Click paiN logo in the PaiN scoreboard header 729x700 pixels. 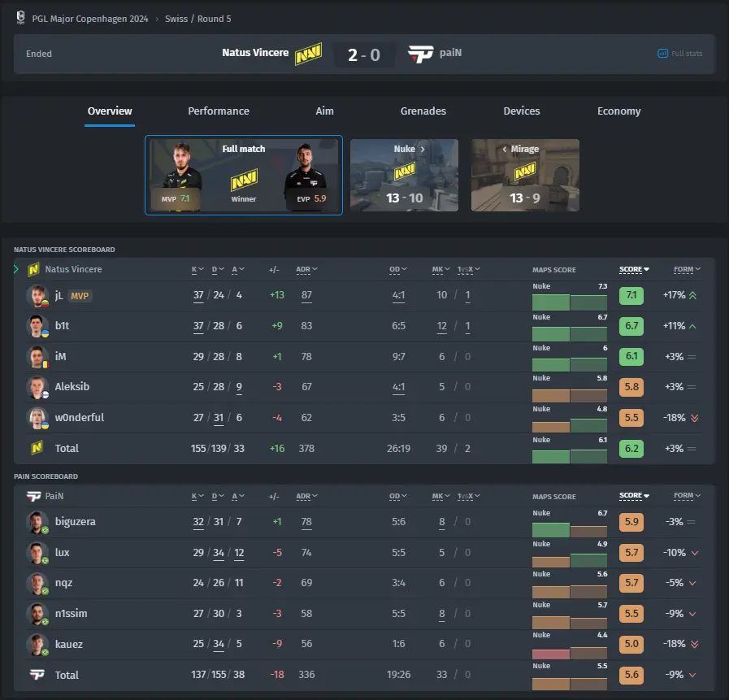click(33, 496)
